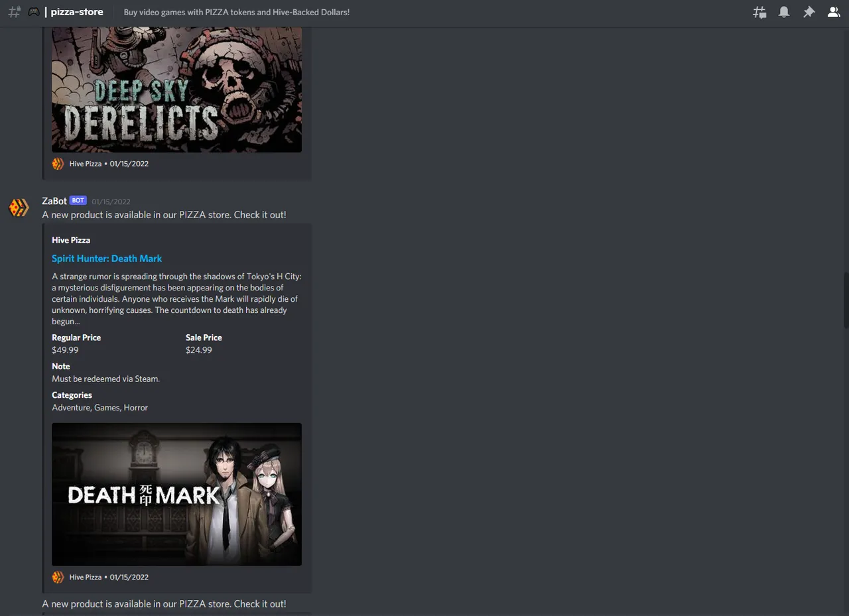Click the channel hash icon in the header

pyautogui.click(x=14, y=12)
